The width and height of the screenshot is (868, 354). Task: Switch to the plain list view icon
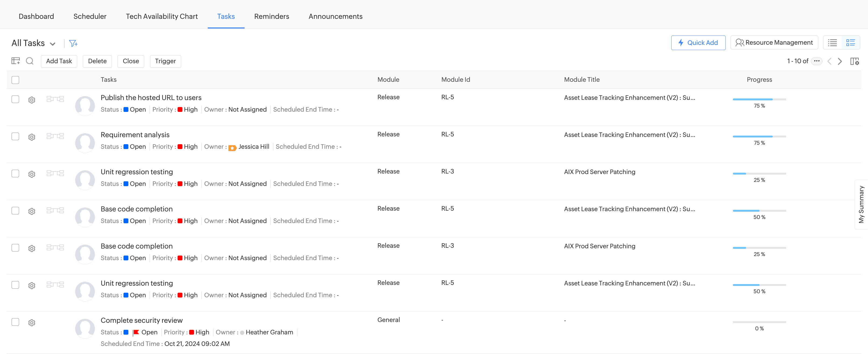click(832, 43)
